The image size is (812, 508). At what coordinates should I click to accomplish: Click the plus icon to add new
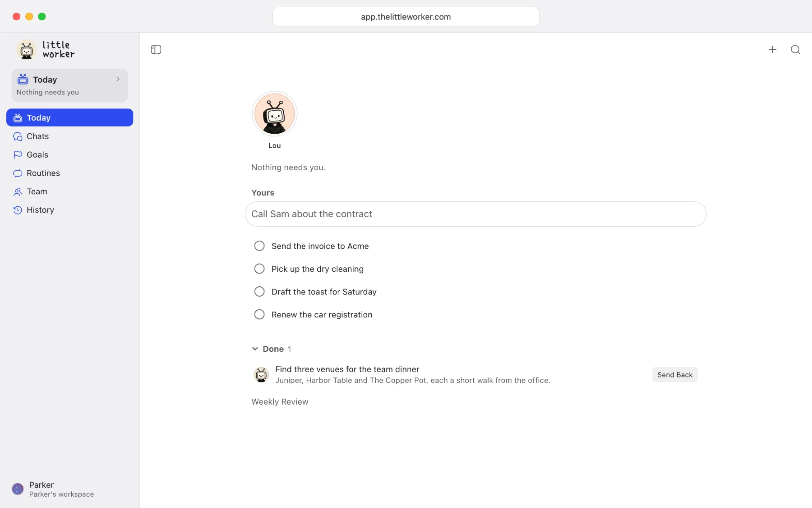773,50
